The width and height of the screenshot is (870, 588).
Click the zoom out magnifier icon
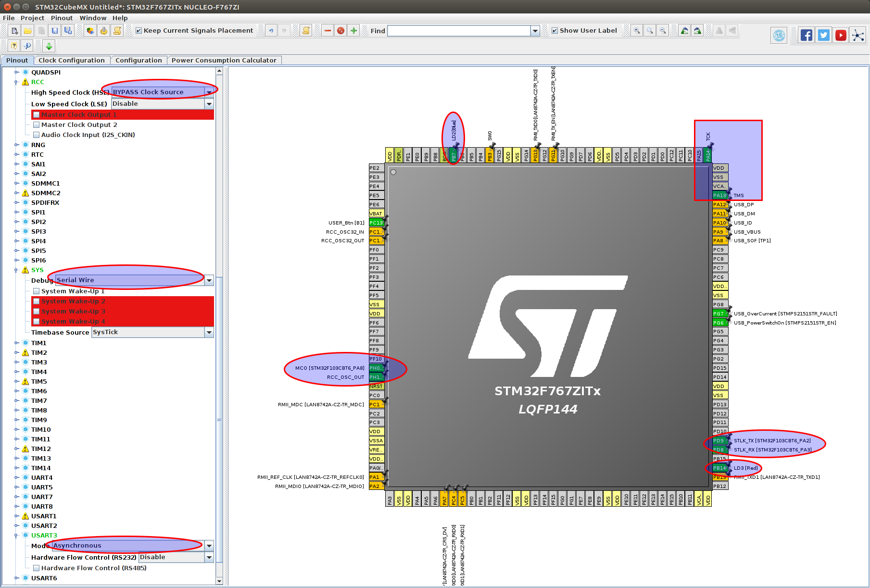(662, 30)
